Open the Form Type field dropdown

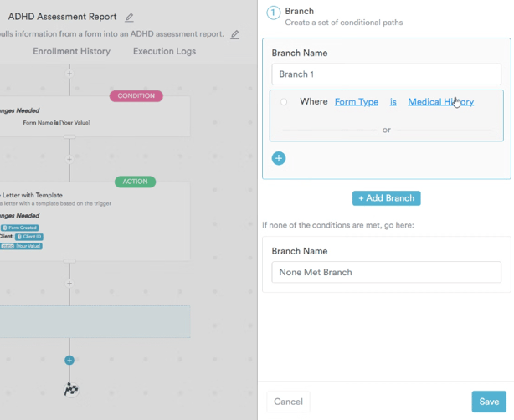[x=356, y=102]
